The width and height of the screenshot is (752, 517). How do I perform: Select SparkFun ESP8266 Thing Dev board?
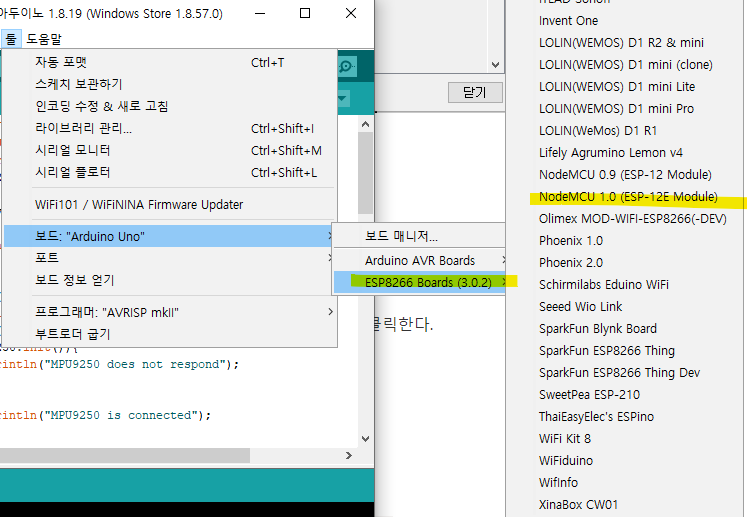click(x=625, y=373)
